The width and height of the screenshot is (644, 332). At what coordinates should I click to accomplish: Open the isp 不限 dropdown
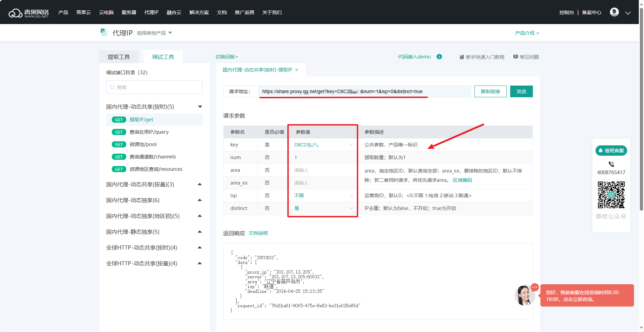(x=351, y=196)
